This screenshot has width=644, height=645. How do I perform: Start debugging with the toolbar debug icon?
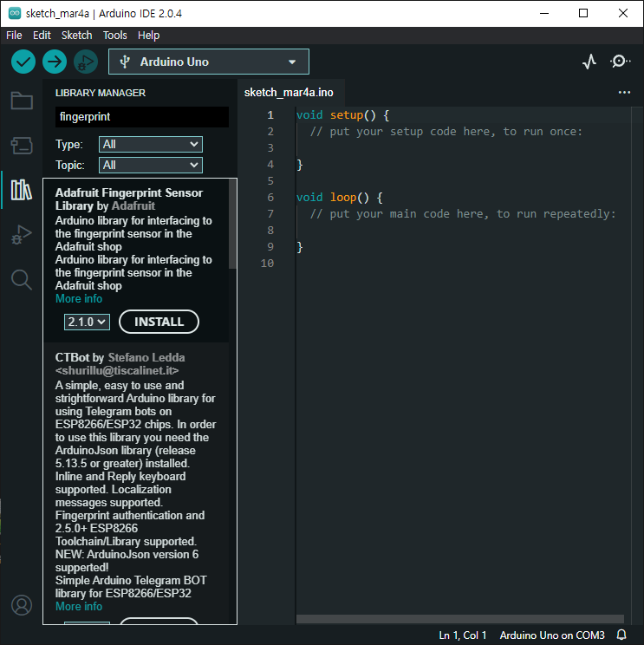point(86,62)
